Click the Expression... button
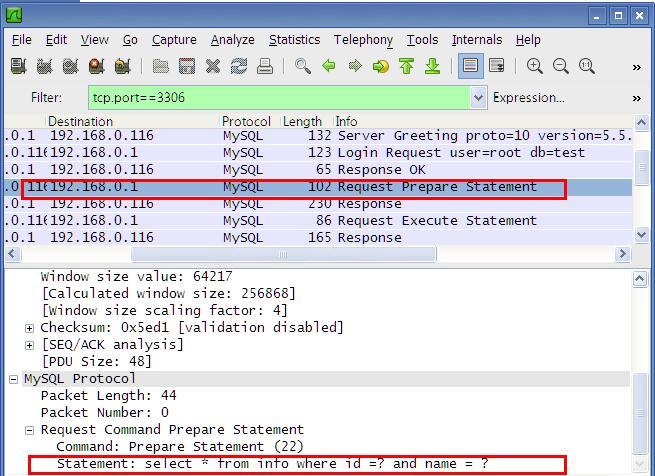Viewport: 655px width, 476px height. [x=528, y=97]
